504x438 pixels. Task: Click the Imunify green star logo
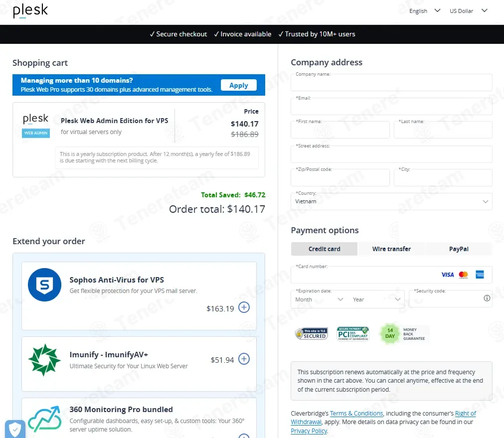tap(44, 360)
